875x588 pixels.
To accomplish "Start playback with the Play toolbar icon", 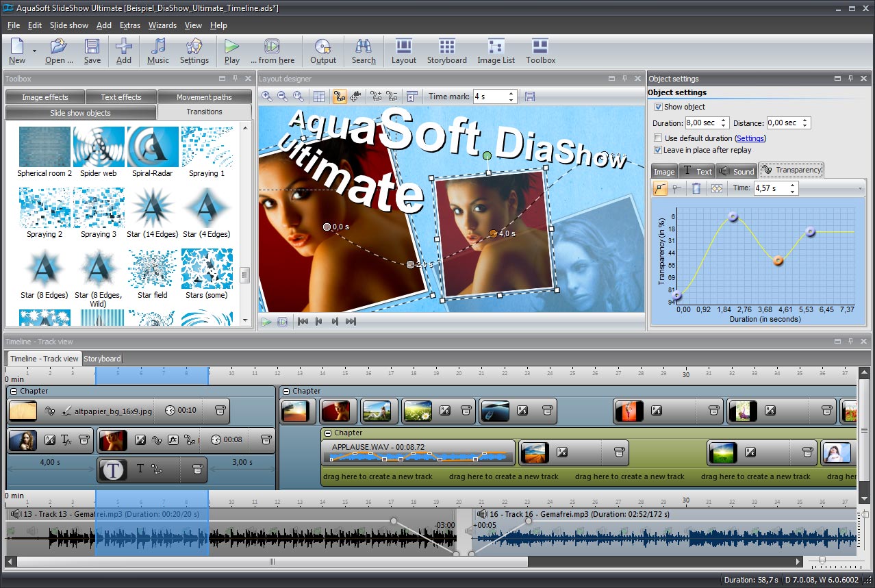I will point(232,47).
